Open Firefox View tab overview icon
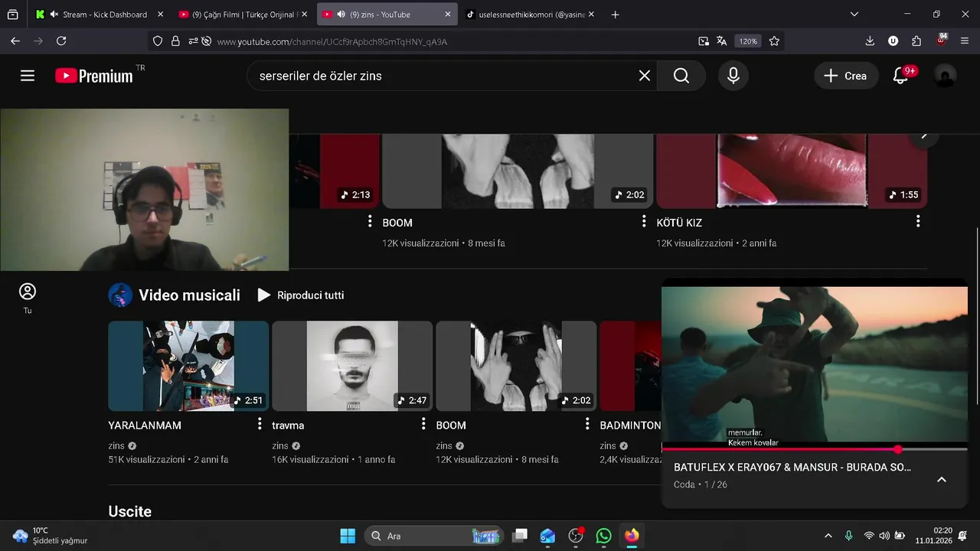This screenshot has width=980, height=551. 13,15
